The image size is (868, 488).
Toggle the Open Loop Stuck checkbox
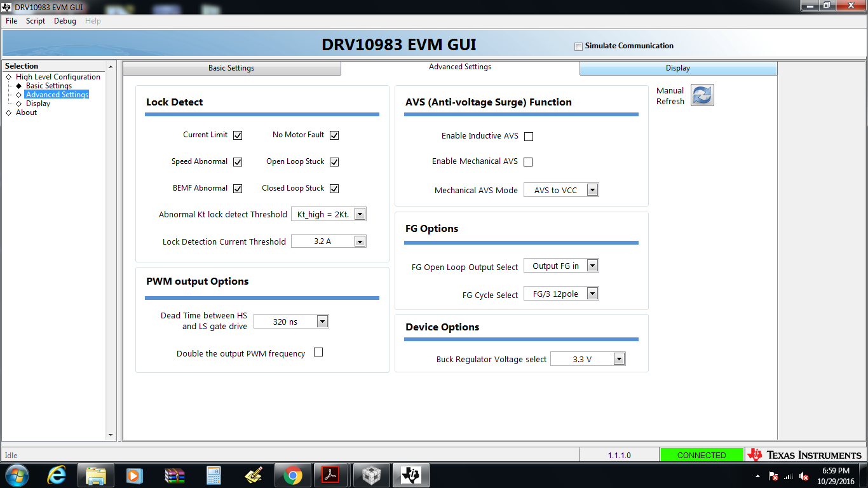pyautogui.click(x=334, y=162)
